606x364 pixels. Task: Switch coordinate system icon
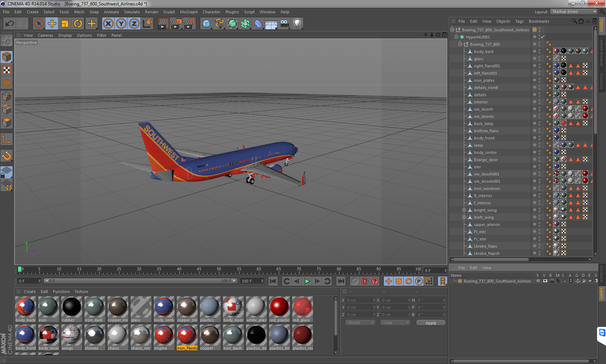point(147,24)
